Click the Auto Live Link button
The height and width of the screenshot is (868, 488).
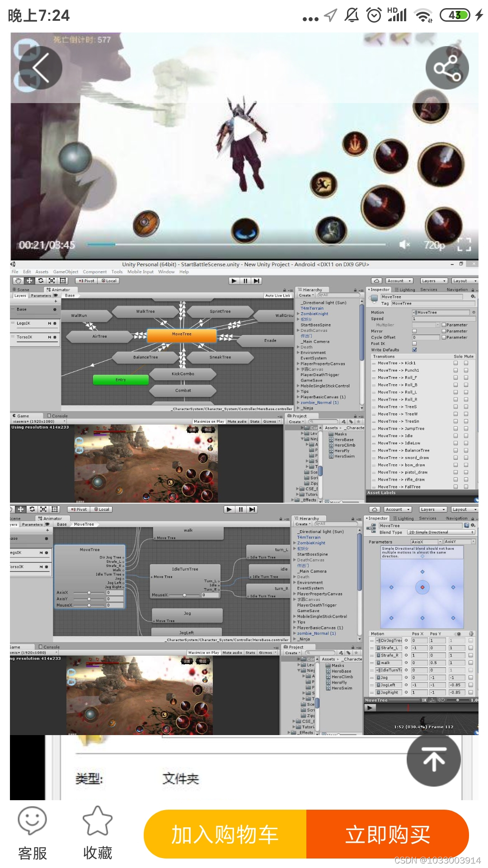[x=277, y=296]
